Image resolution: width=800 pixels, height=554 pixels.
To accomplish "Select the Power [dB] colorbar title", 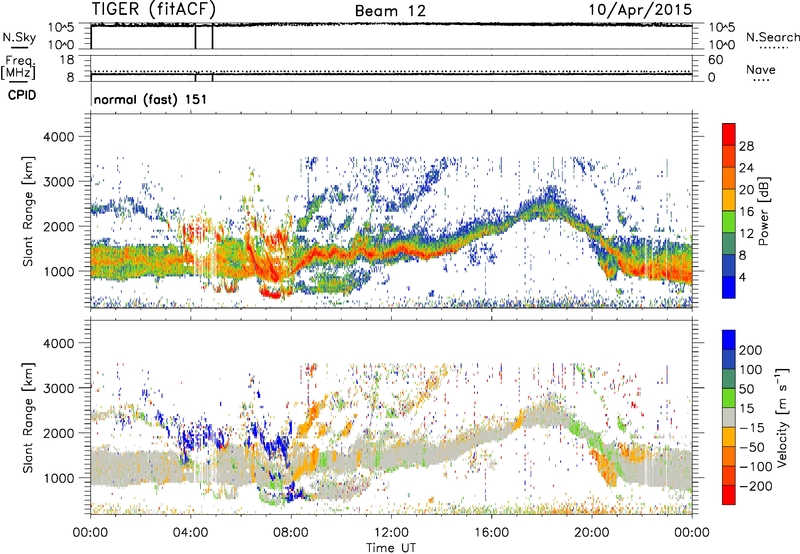I will (764, 211).
